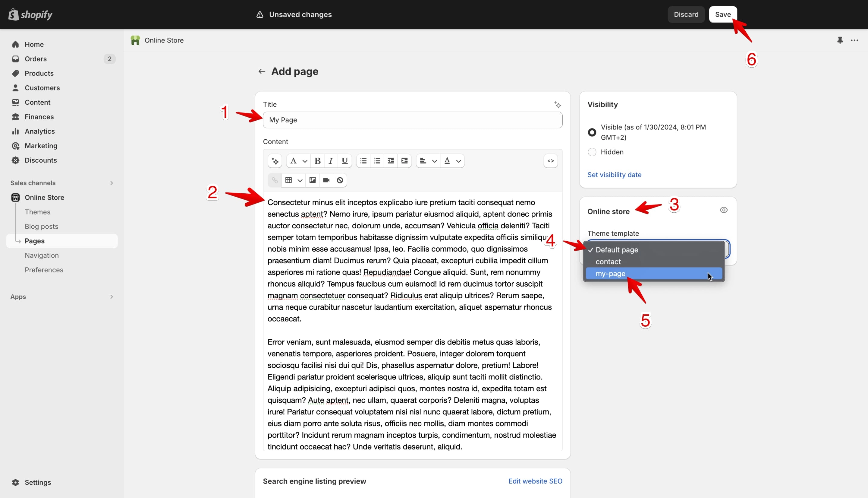The height and width of the screenshot is (498, 868).
Task: Click the Save button
Action: click(x=723, y=14)
